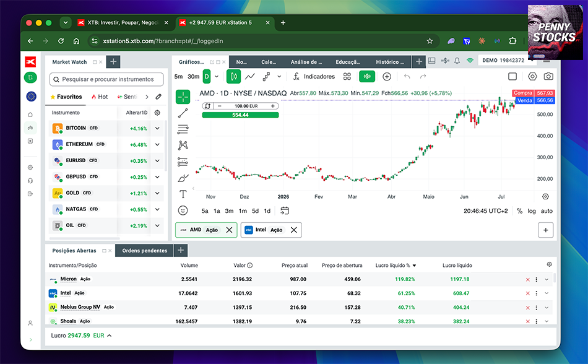Screen dimensions: 588x364
Task: Select the daily D timeframe
Action: tap(207, 77)
